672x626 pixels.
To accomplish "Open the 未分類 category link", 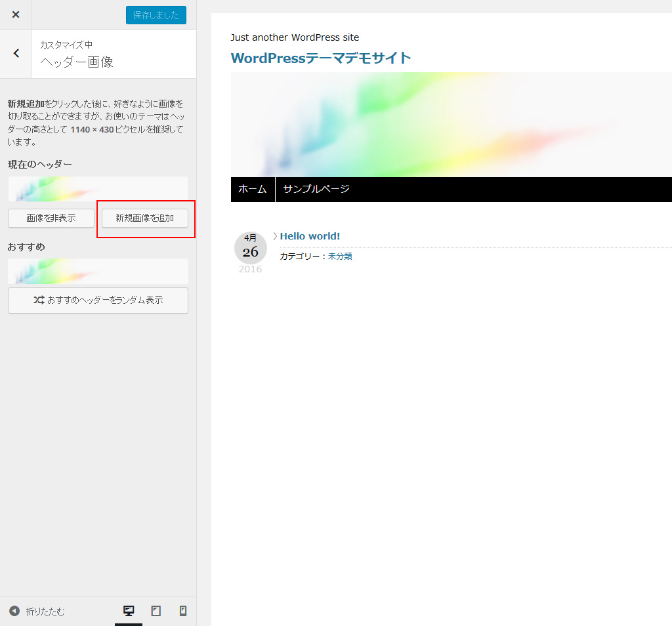I will 340,256.
